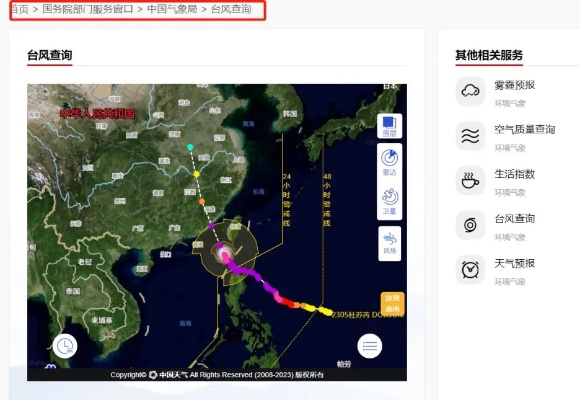The width and height of the screenshot is (580, 400).
Task: Click the 中华人民共和国 map label
Action: (x=97, y=114)
